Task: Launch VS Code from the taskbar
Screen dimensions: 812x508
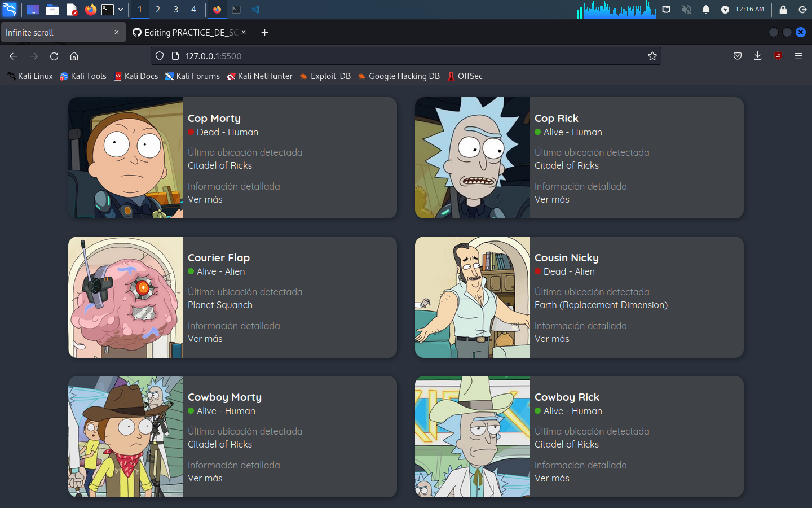Action: pos(255,10)
